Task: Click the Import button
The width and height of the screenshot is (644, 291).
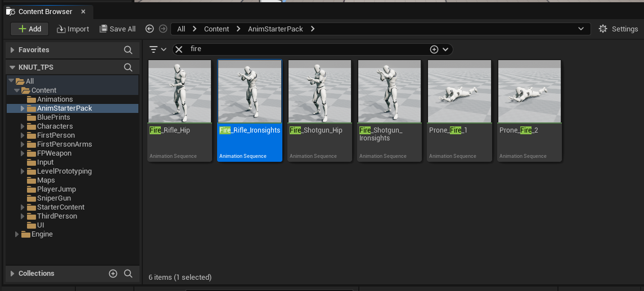Action: pos(73,29)
